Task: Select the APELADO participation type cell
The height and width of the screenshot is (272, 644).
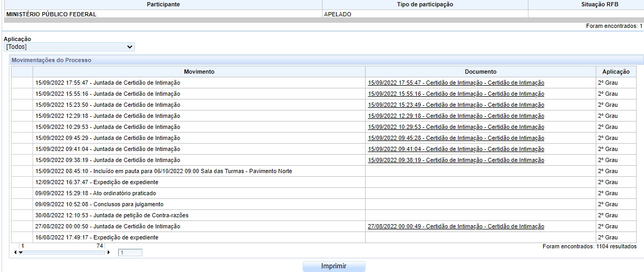Action: pos(425,14)
